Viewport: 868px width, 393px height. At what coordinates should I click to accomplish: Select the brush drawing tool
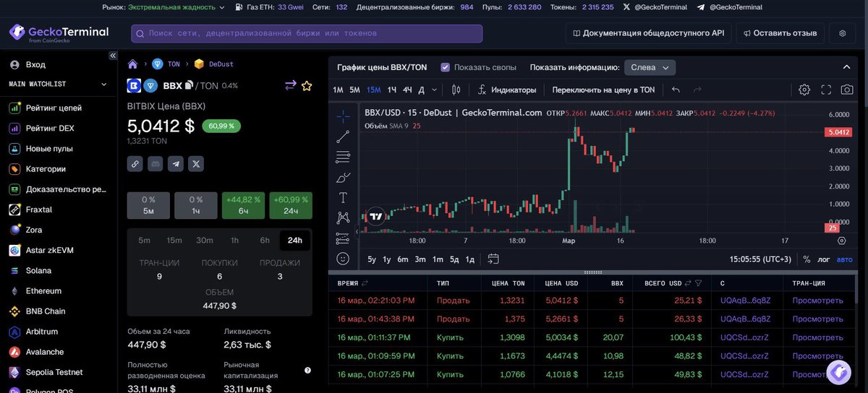(x=343, y=177)
